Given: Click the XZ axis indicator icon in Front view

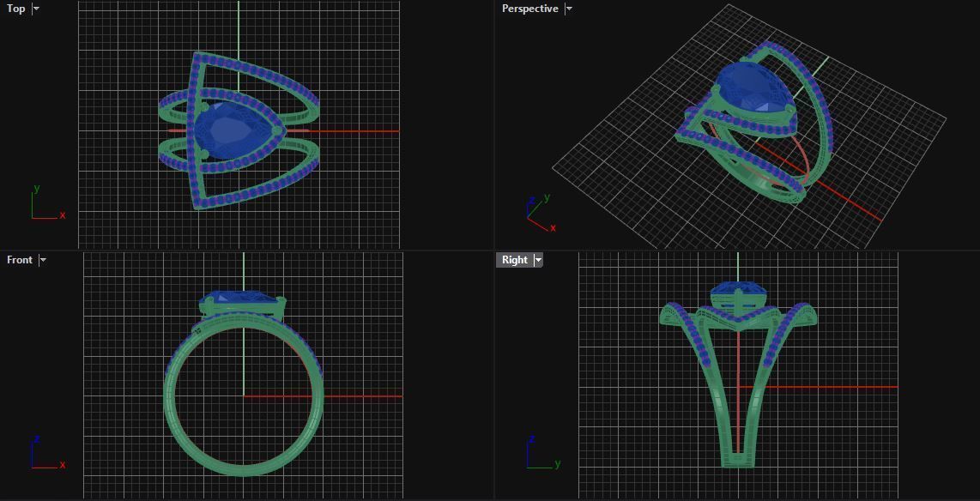Looking at the screenshot, I should pos(47,453).
